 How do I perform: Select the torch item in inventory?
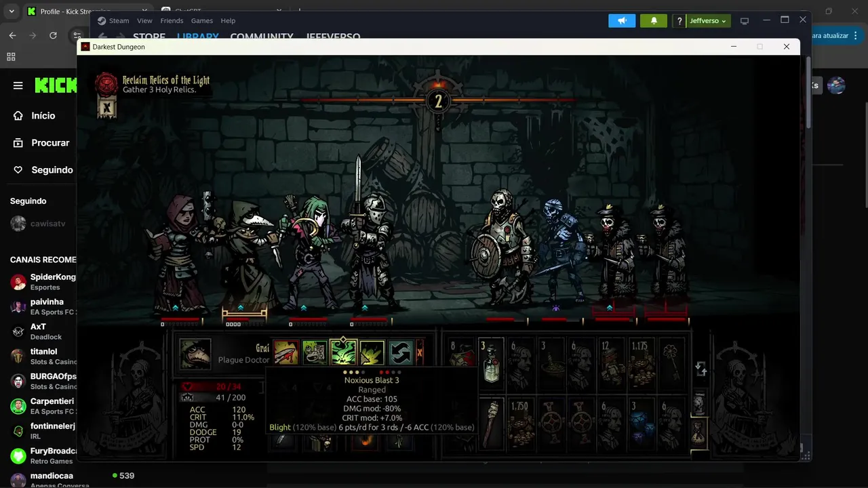tap(491, 424)
